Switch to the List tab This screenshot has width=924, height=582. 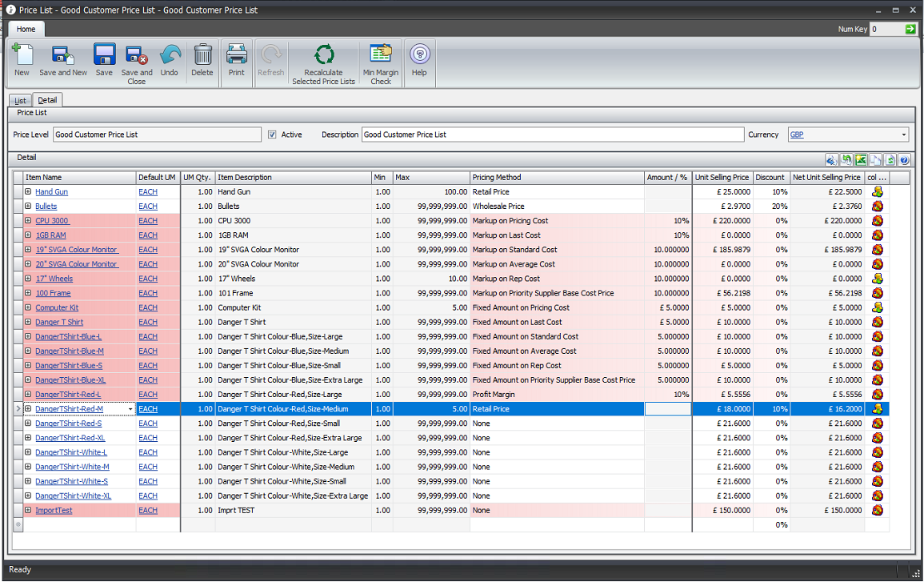click(x=19, y=99)
